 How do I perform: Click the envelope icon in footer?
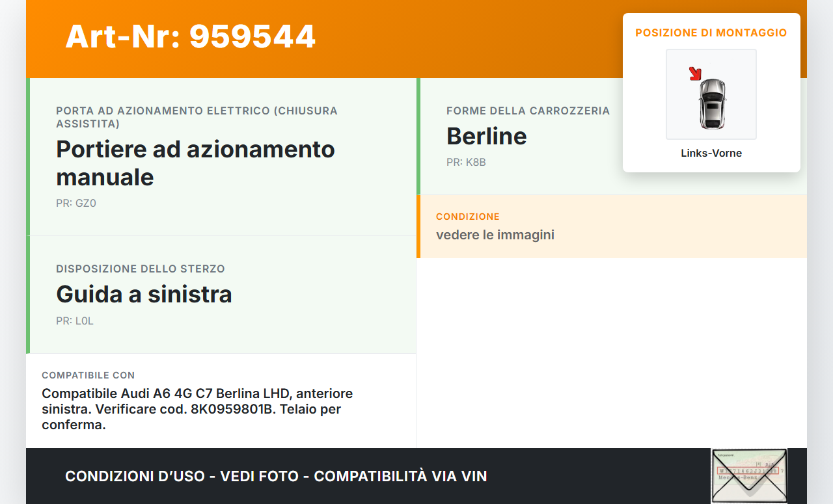(x=749, y=476)
